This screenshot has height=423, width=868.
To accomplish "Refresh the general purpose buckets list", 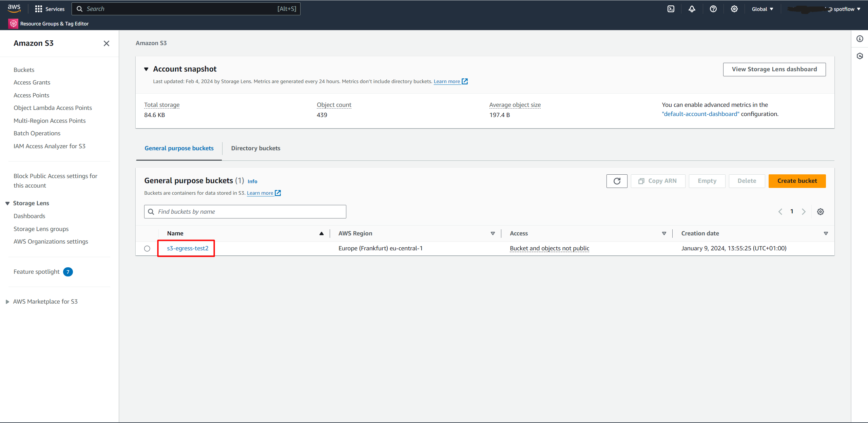I will coord(617,181).
